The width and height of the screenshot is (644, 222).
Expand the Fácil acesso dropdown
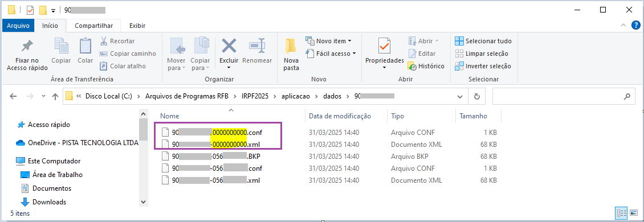[331, 54]
